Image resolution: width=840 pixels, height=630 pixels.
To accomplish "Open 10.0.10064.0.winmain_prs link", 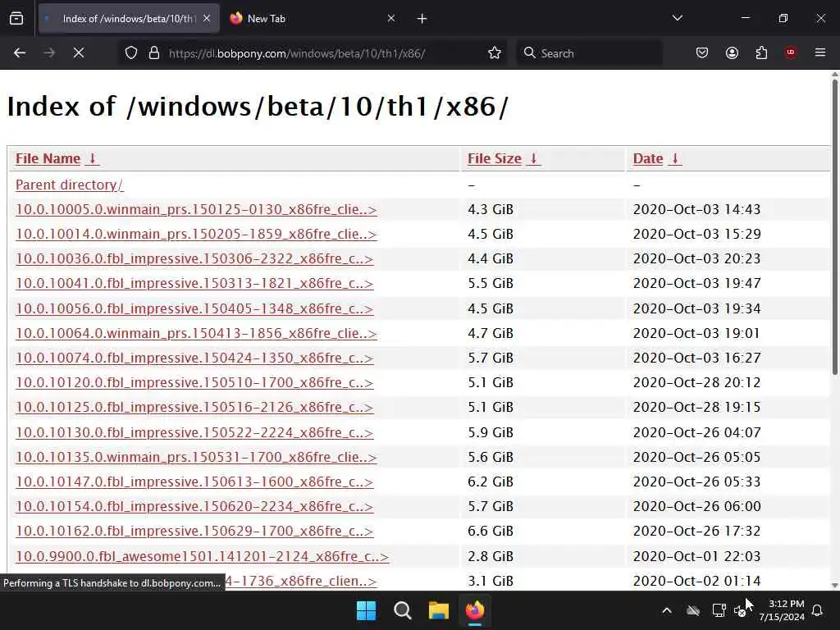I will click(x=196, y=333).
